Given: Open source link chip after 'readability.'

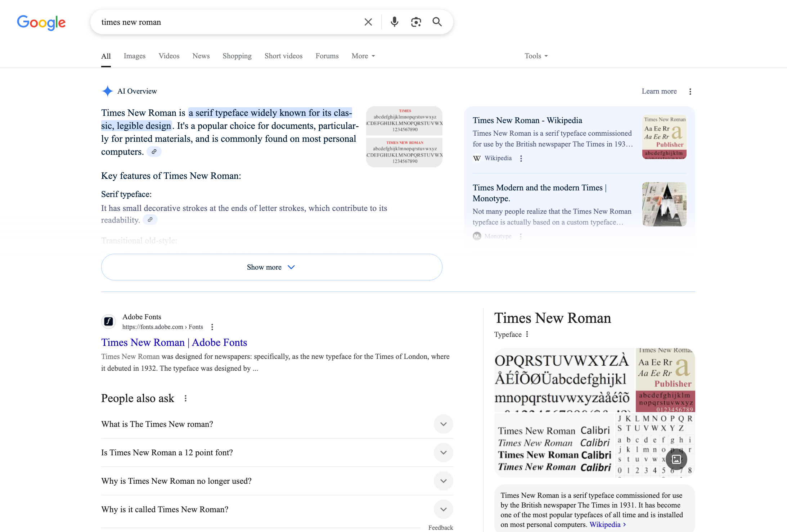Looking at the screenshot, I should pos(150,220).
